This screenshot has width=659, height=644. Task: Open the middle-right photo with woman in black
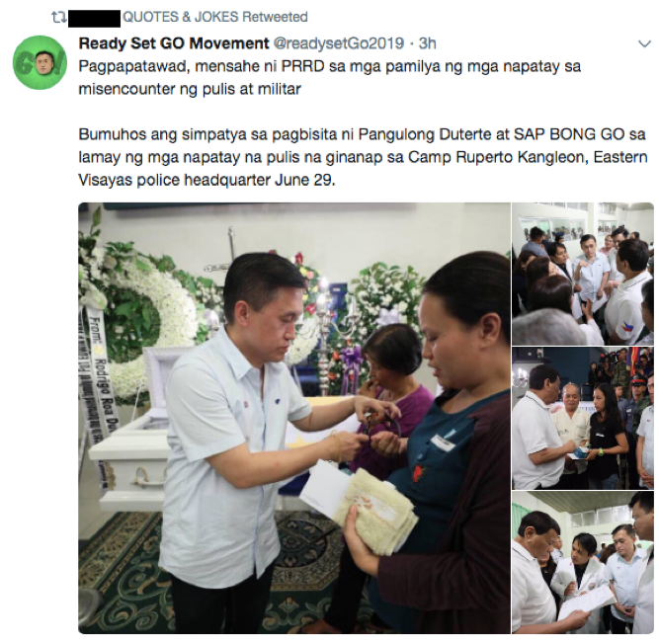(x=583, y=418)
